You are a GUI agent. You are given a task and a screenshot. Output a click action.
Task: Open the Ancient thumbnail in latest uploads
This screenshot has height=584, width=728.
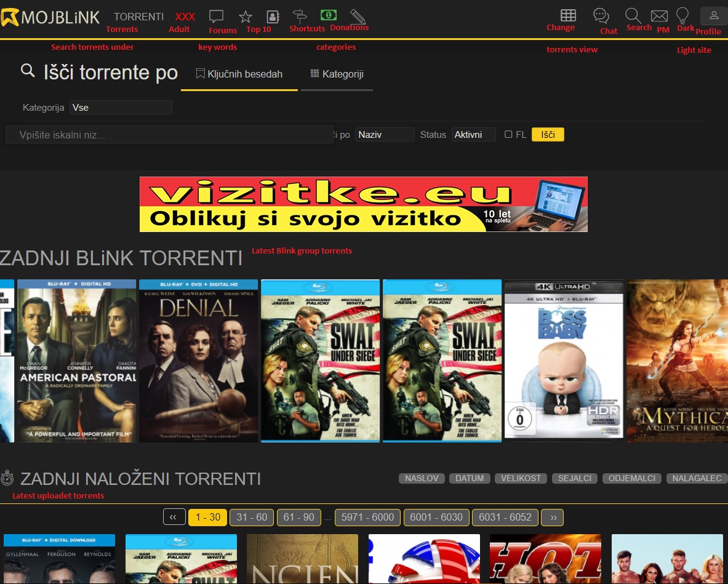click(302, 559)
